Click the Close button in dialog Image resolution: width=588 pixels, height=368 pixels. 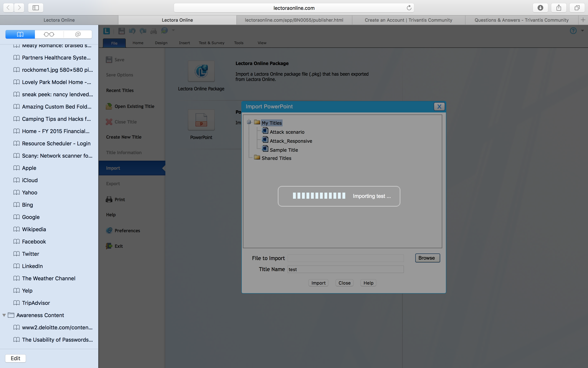pos(345,283)
